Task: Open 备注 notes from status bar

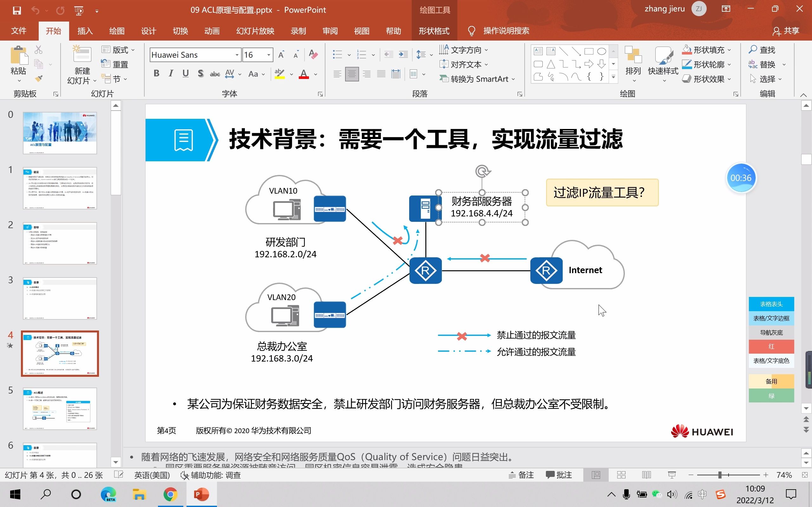Action: (x=521, y=475)
